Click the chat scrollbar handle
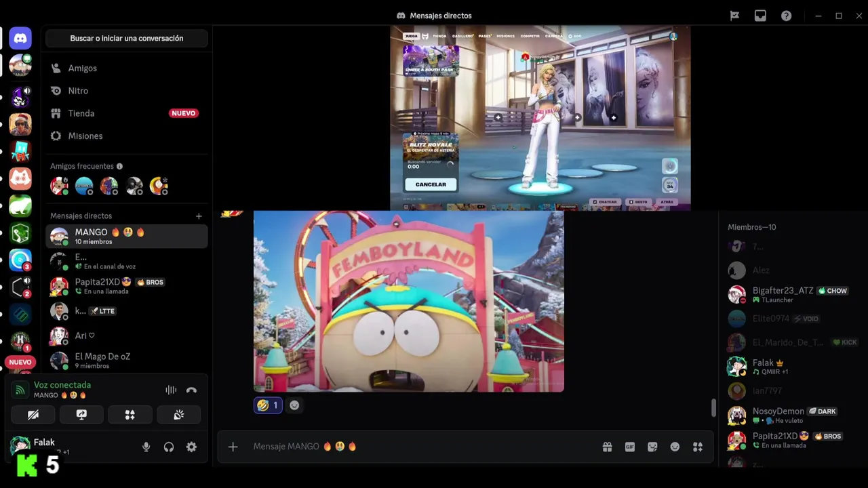 tap(713, 408)
